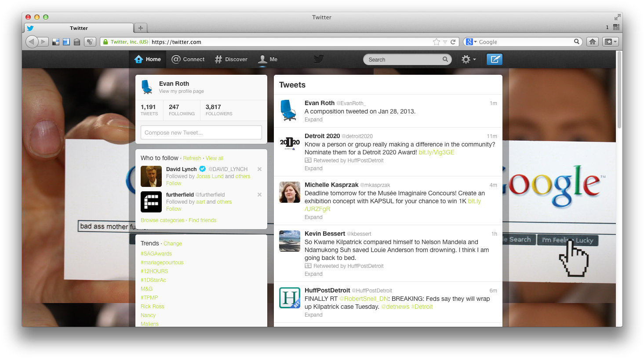Open a new browser tab
Viewport: 644px width, 358px height.
141,28
